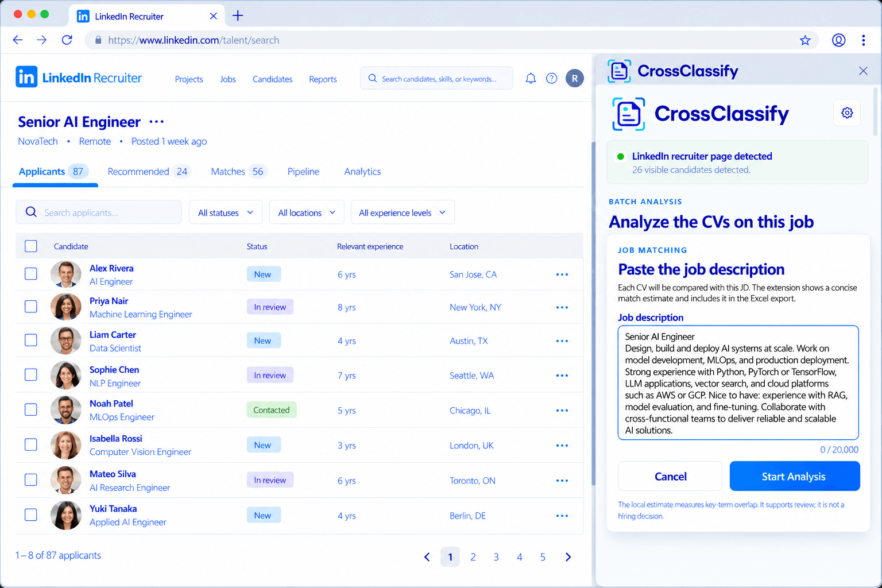Click inside the Job description text box

[738, 383]
